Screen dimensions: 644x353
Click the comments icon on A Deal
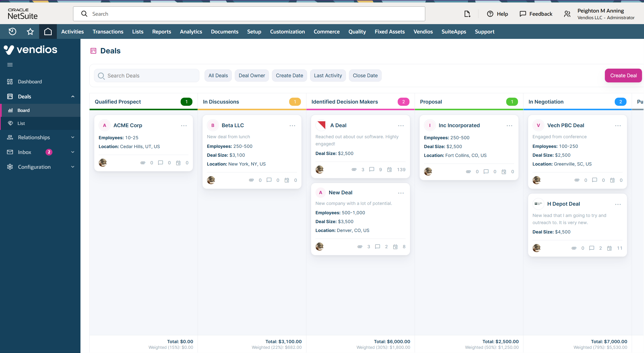coord(372,170)
